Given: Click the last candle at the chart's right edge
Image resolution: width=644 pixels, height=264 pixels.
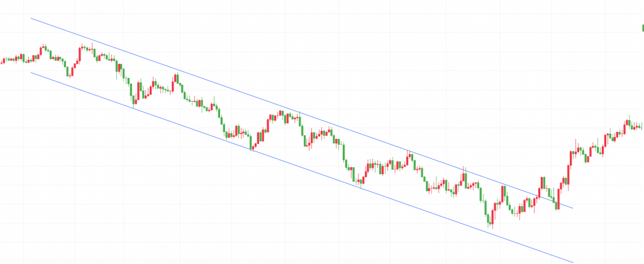Looking at the screenshot, I should click(x=640, y=126).
